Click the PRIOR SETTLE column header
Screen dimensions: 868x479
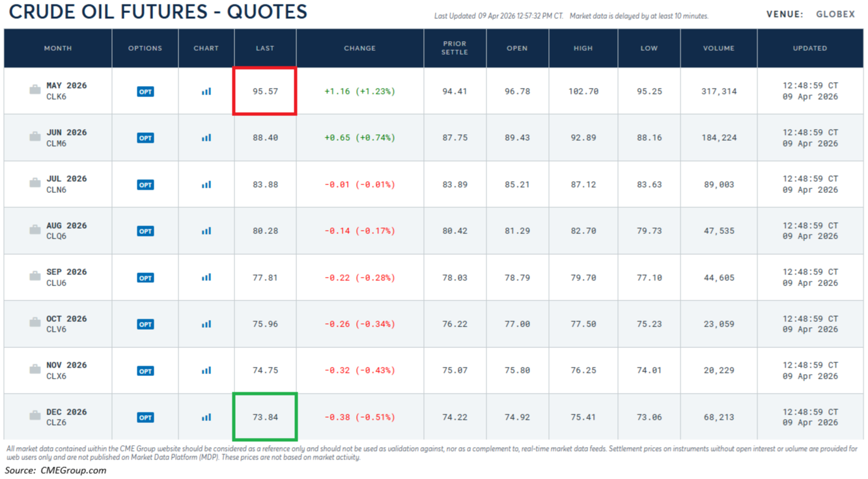pyautogui.click(x=455, y=48)
